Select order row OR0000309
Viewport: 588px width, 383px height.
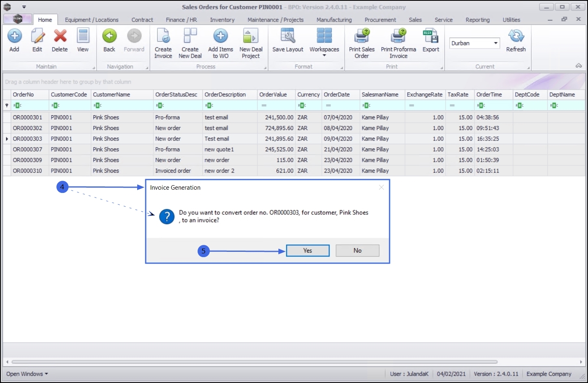(x=294, y=160)
